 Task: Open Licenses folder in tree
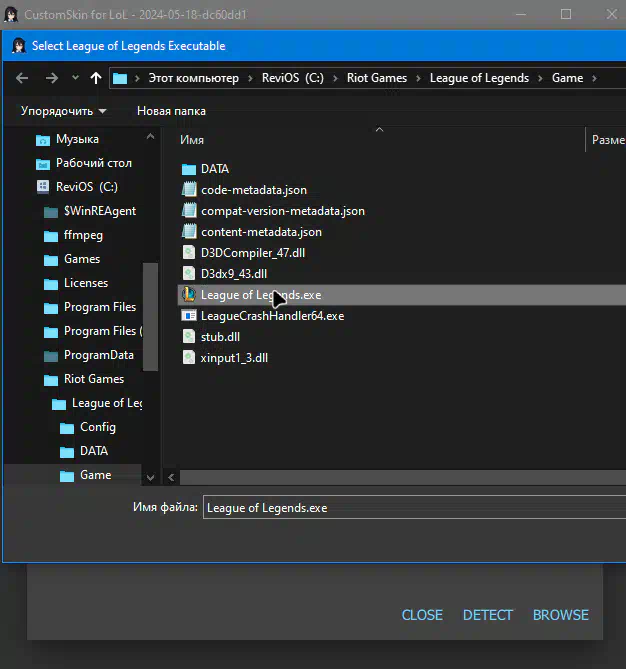(86, 283)
